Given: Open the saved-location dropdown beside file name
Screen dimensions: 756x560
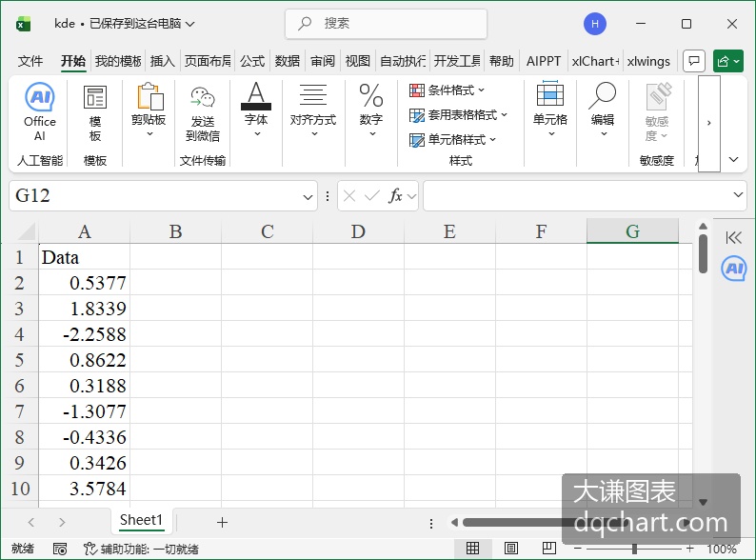Looking at the screenshot, I should (x=190, y=24).
